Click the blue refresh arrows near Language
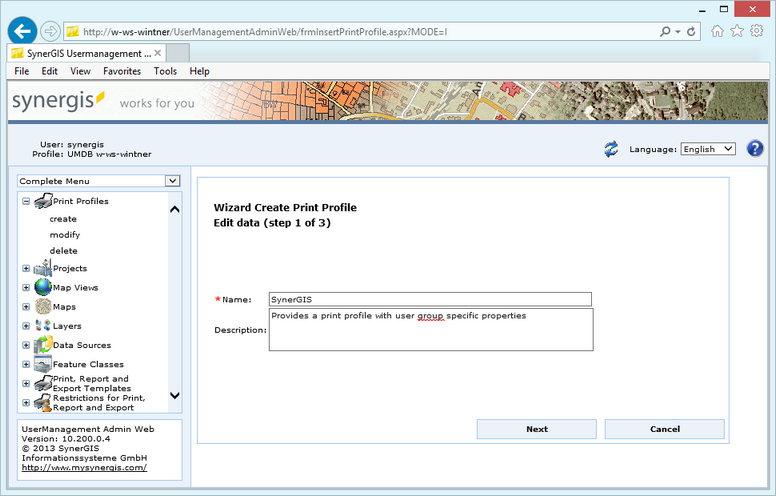776x496 pixels. 611,149
